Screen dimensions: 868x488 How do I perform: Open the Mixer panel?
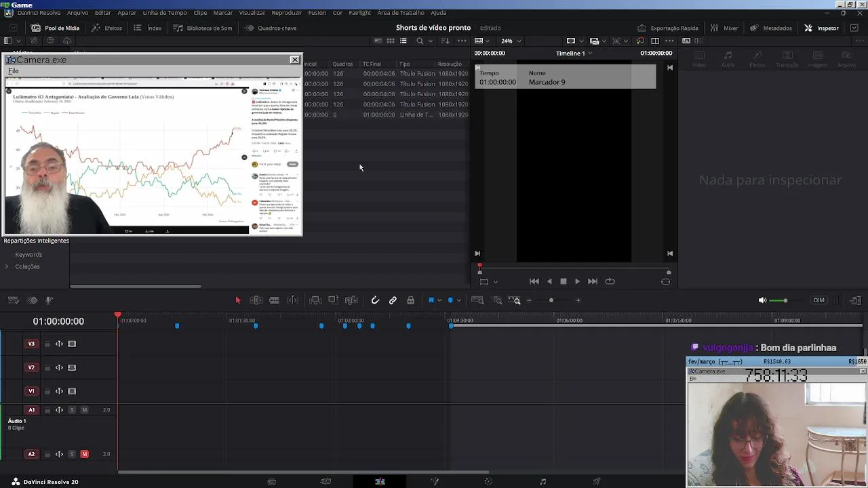coord(724,28)
